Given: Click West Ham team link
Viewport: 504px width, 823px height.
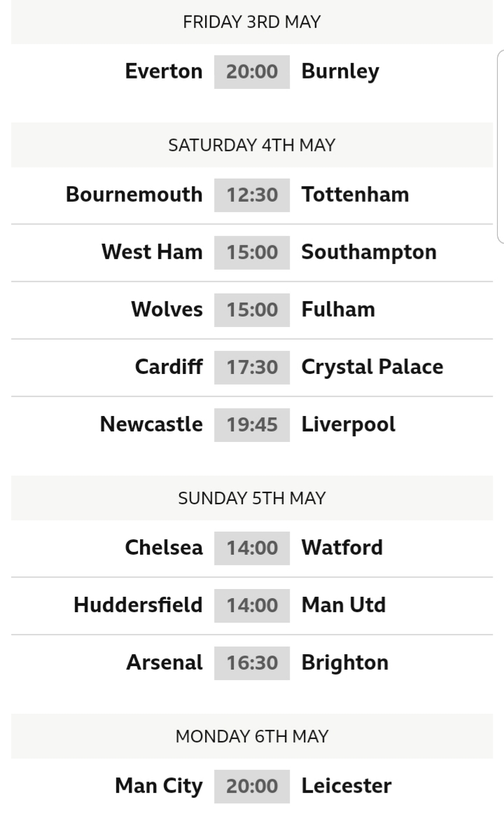Looking at the screenshot, I should [152, 252].
